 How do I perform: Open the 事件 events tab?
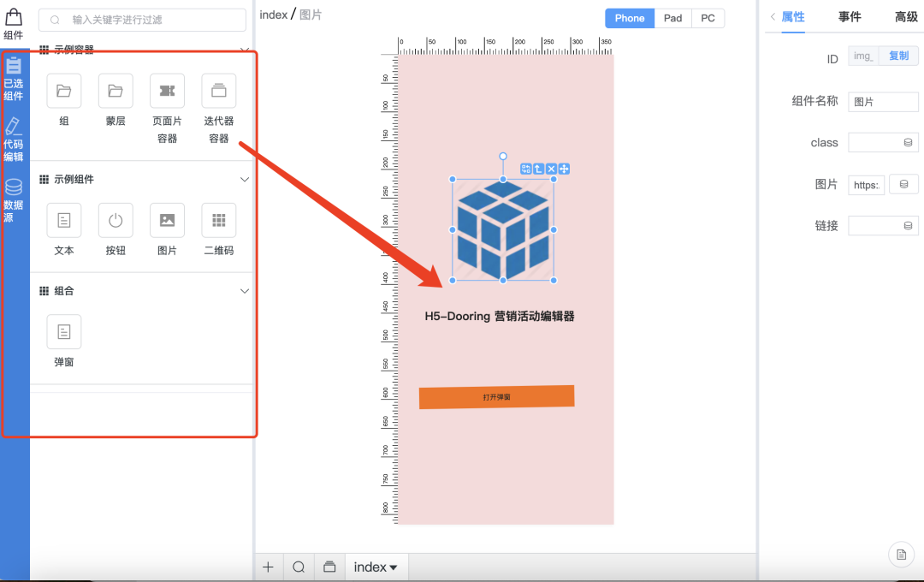850,17
